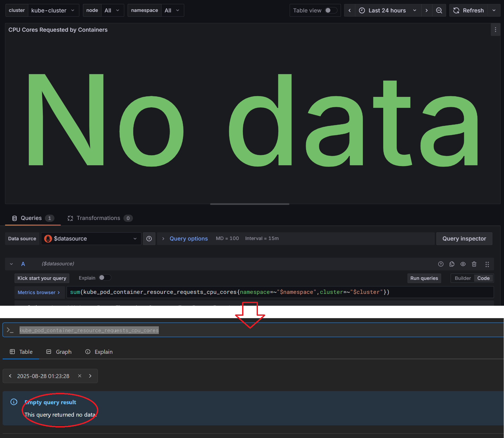Toggle the Table view switch

pyautogui.click(x=331, y=11)
